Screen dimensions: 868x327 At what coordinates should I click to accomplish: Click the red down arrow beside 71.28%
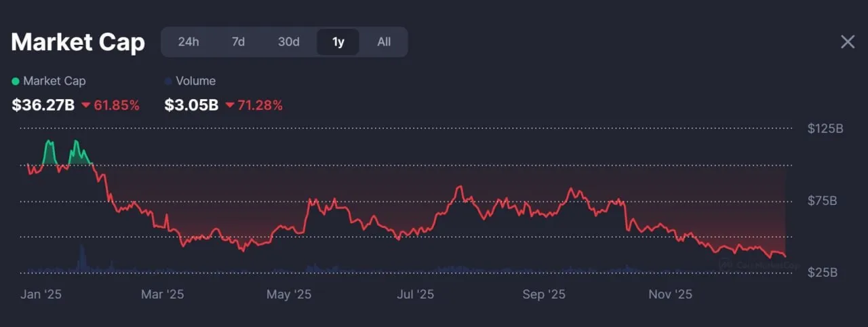[230, 105]
